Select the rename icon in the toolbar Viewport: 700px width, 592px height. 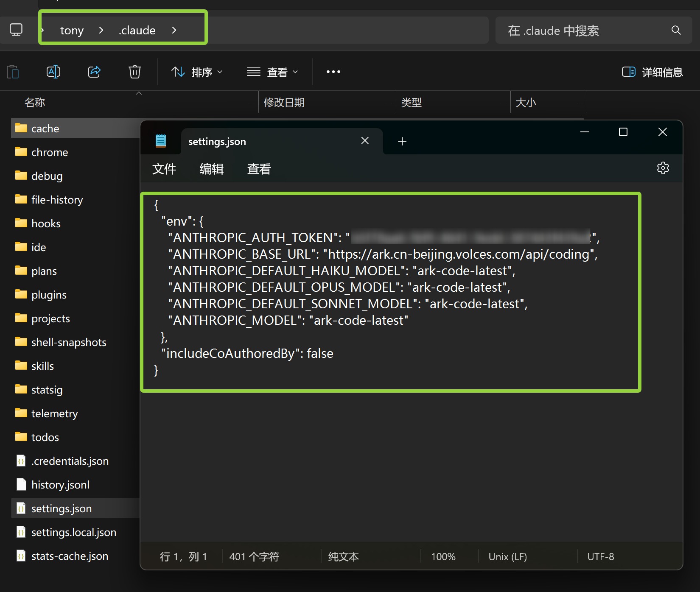53,72
